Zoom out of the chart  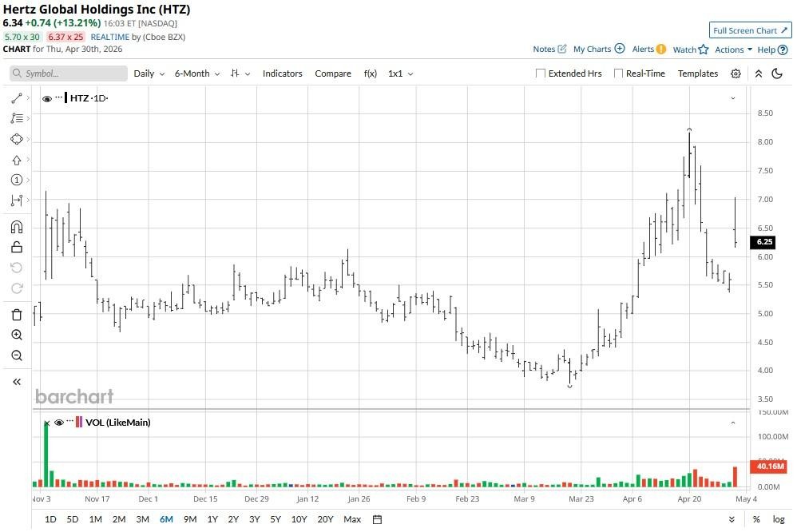(16, 355)
